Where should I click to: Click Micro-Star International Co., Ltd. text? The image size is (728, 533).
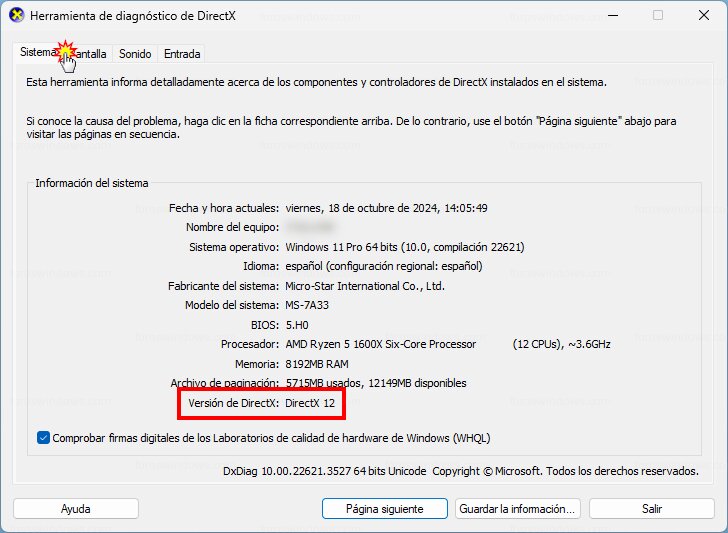tap(365, 286)
